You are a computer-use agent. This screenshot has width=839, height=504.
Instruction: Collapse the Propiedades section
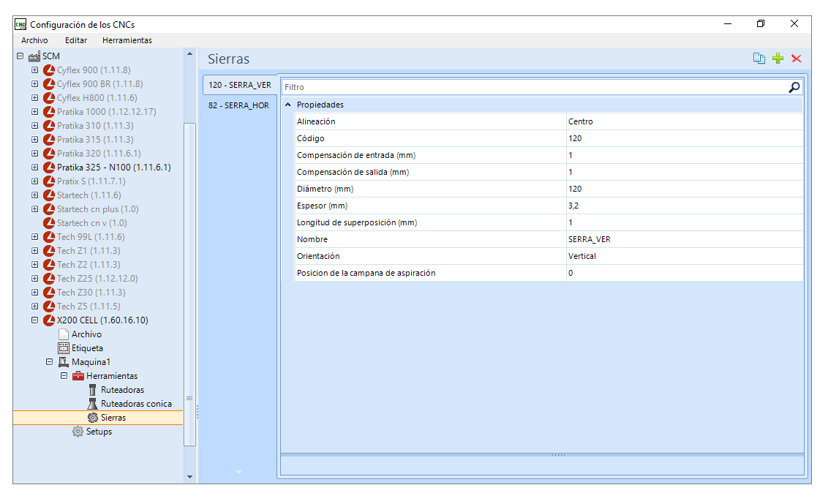288,105
